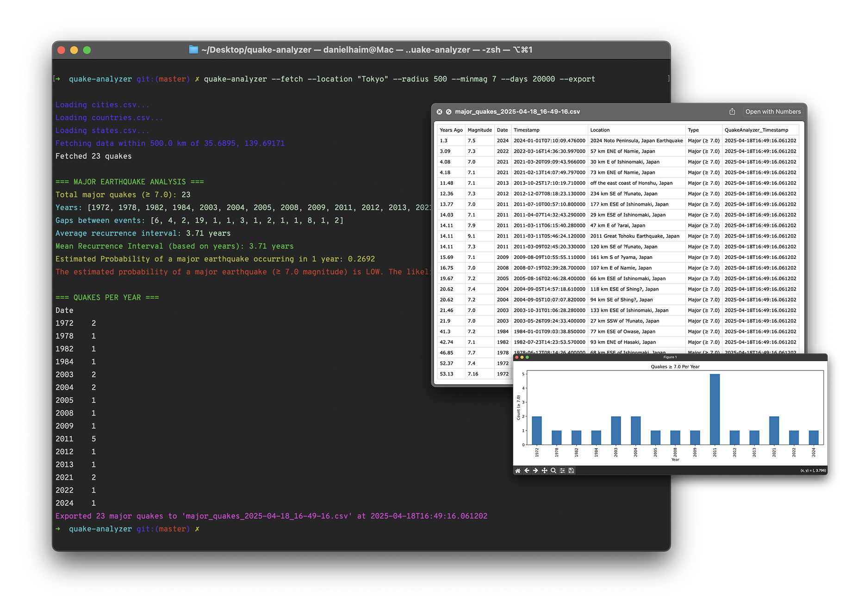858x616 pixels.
Task: Go forward to next chart view
Action: (x=535, y=471)
